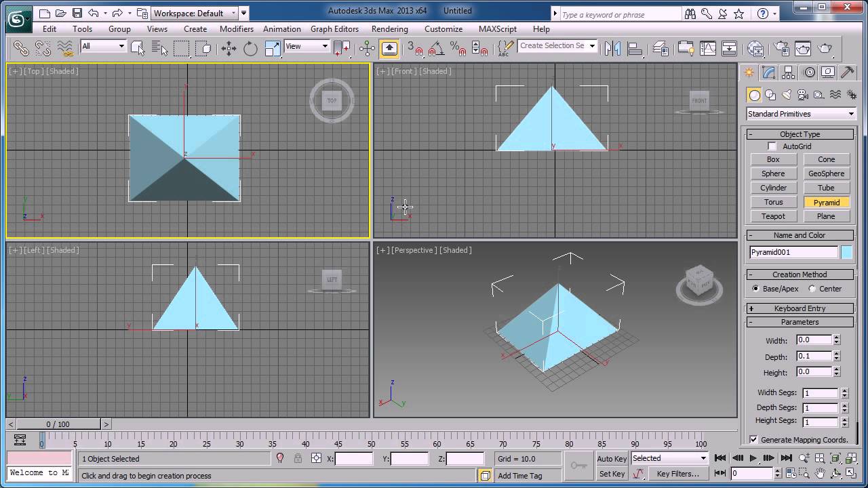The image size is (868, 488).
Task: Select the Base/Apex creation method
Action: click(755, 289)
